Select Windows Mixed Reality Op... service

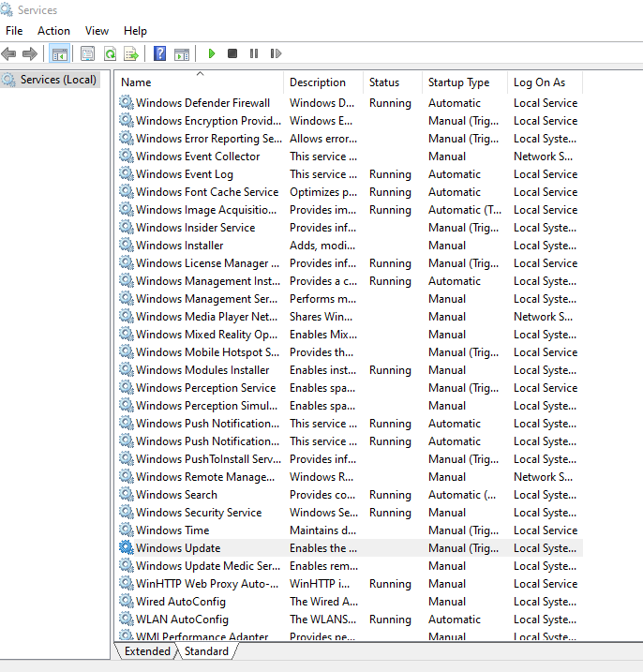tap(351, 335)
